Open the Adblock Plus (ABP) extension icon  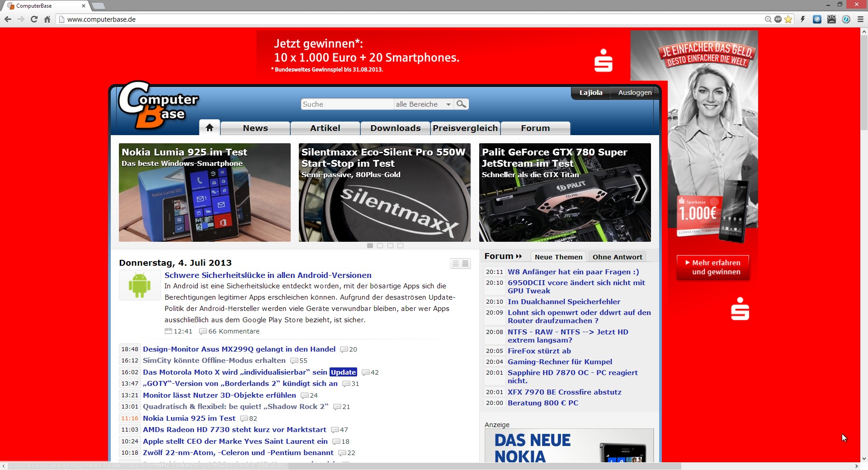tap(778, 19)
